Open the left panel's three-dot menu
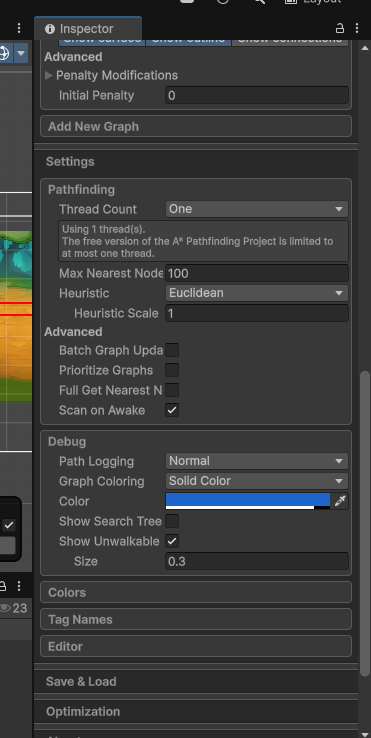The height and width of the screenshot is (738, 371). coord(19,29)
